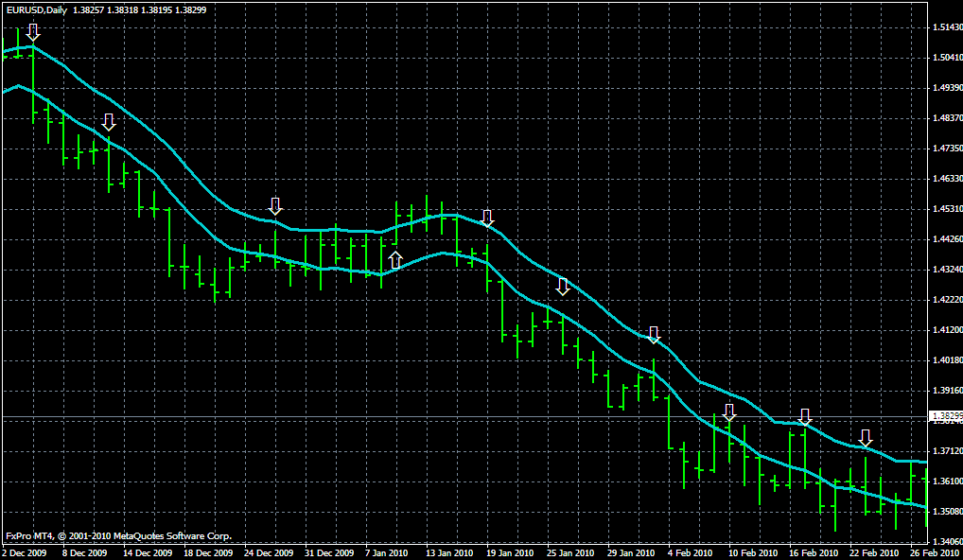Viewport: 963px width, 560px height.
Task: Select the last down arrow above 1.37120 level
Action: click(x=866, y=438)
